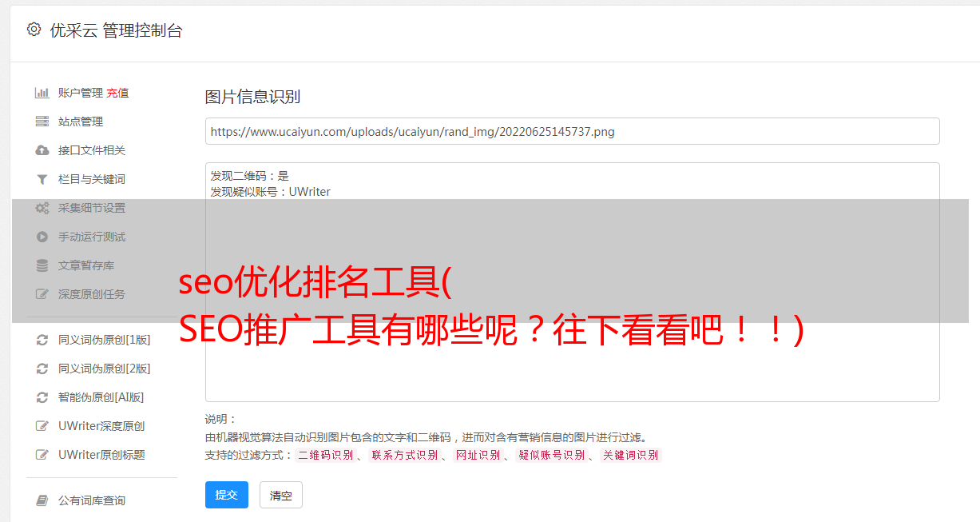The height and width of the screenshot is (522, 980).
Task: Click the 清空 button
Action: click(281, 495)
